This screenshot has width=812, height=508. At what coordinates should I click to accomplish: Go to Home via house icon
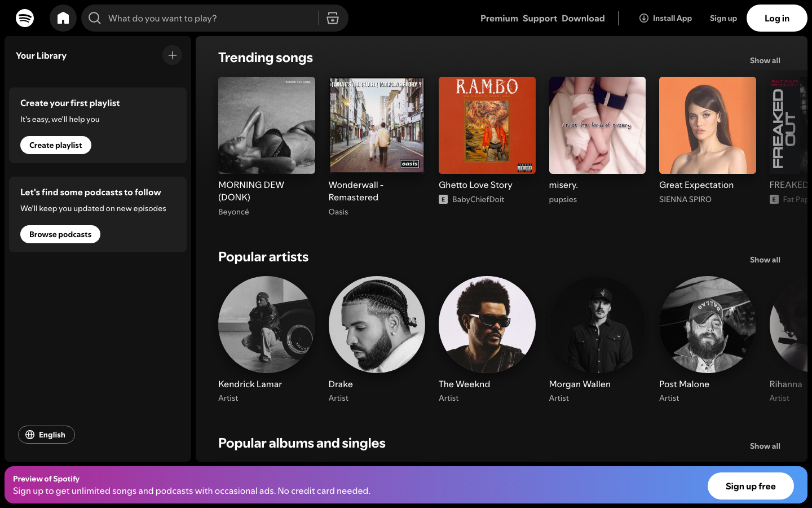[x=63, y=18]
